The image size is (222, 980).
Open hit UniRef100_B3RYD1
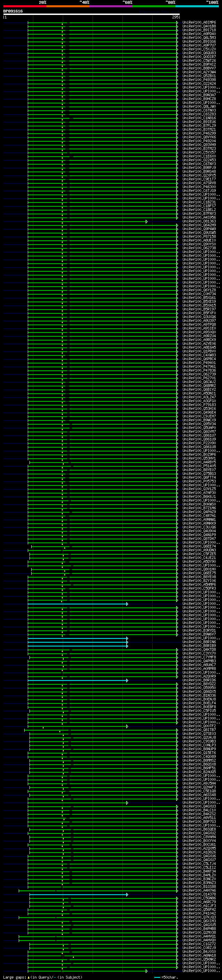[199, 630]
